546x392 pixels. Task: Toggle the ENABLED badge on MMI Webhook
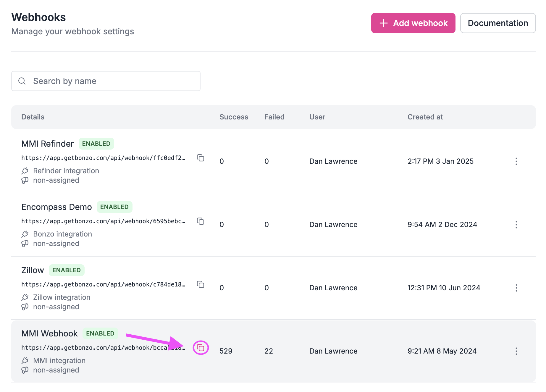tap(100, 333)
